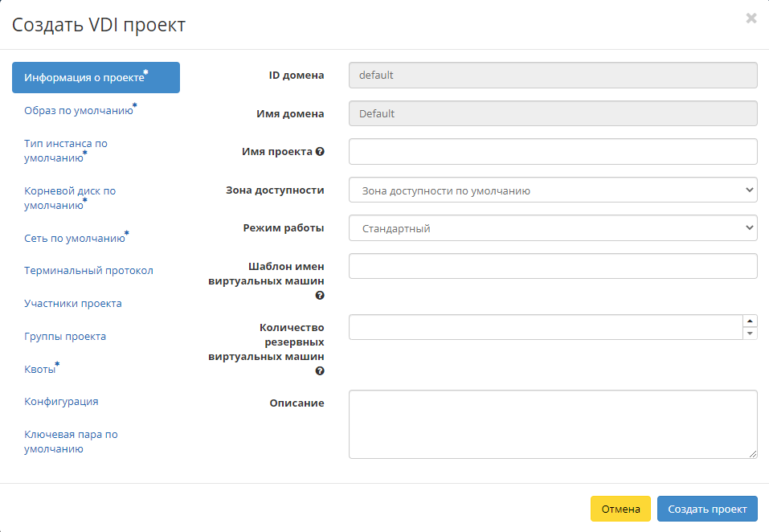Go to Сеть по умолчанию tab
This screenshot has height=532, width=769.
(75, 238)
